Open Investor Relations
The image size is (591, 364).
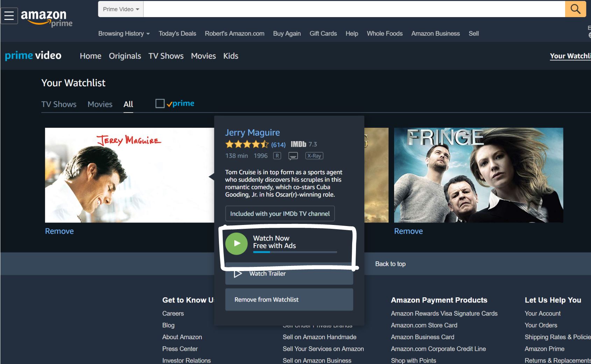pos(186,361)
